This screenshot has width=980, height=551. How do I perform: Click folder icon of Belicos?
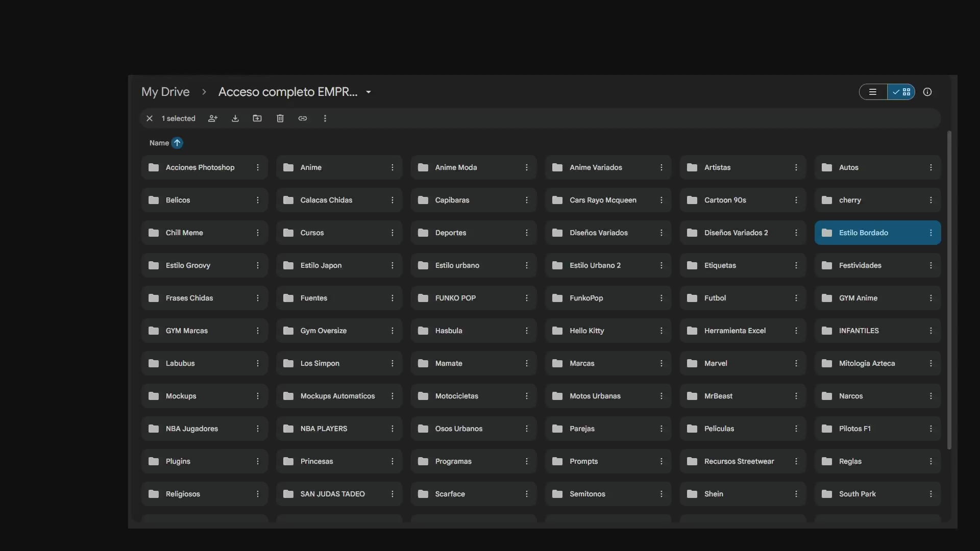pos(154,200)
